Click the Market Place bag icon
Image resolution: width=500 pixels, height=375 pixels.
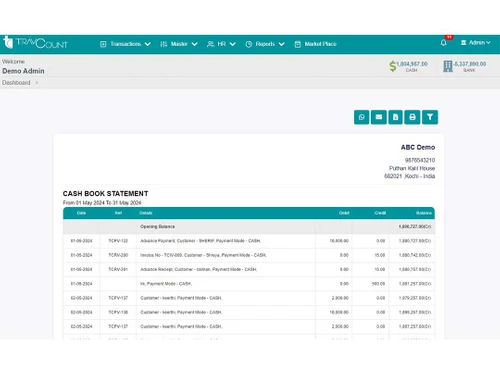click(298, 44)
